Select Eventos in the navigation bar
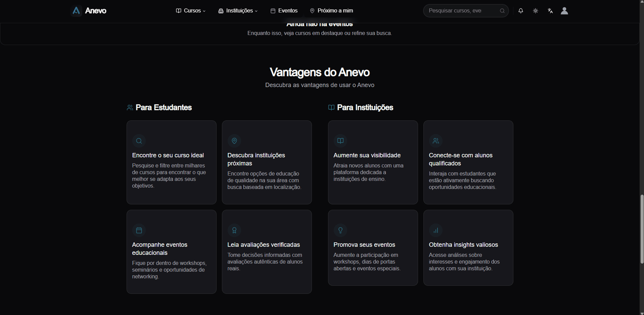644x315 pixels. [284, 10]
